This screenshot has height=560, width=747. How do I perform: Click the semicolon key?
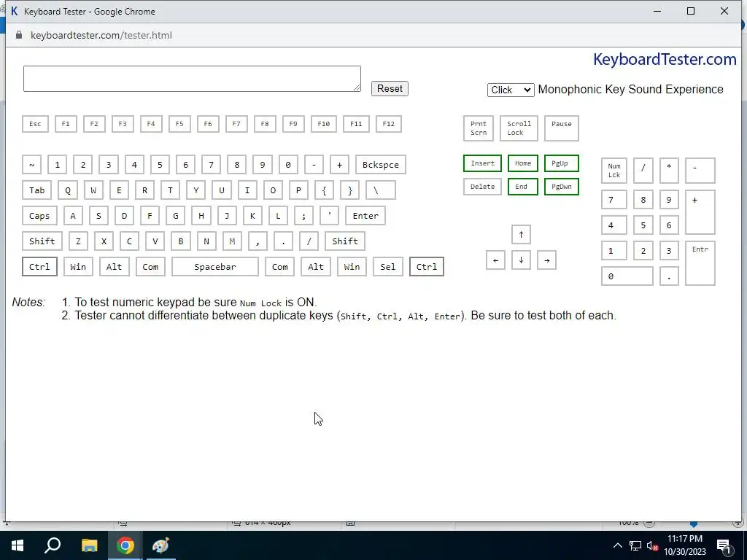[x=304, y=216]
